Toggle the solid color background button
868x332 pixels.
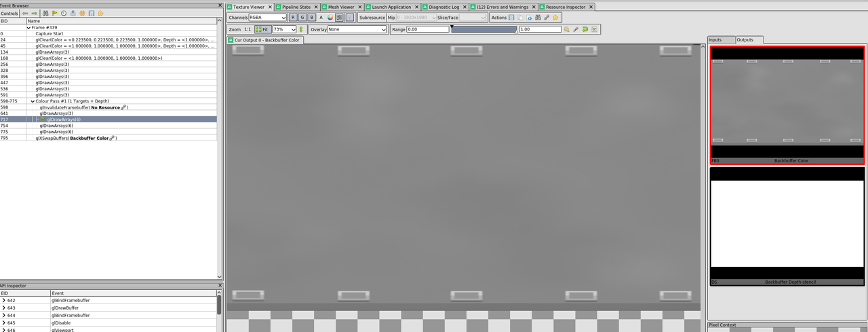click(349, 17)
